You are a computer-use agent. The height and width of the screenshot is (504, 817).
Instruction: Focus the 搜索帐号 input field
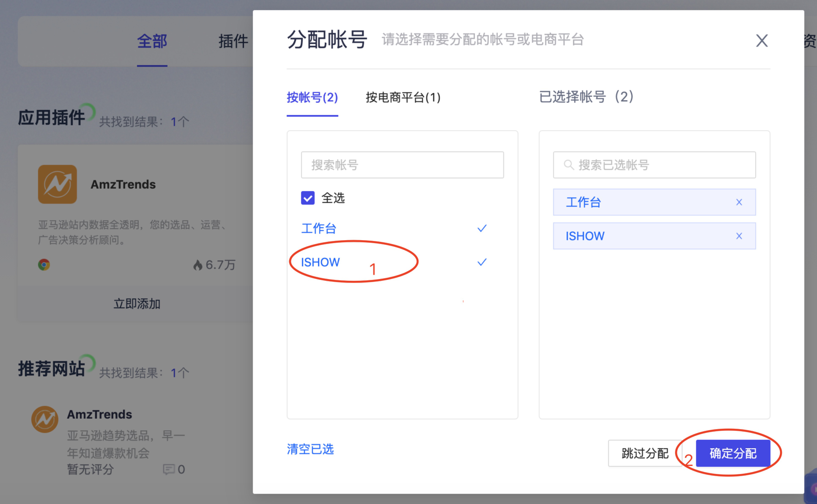(402, 165)
